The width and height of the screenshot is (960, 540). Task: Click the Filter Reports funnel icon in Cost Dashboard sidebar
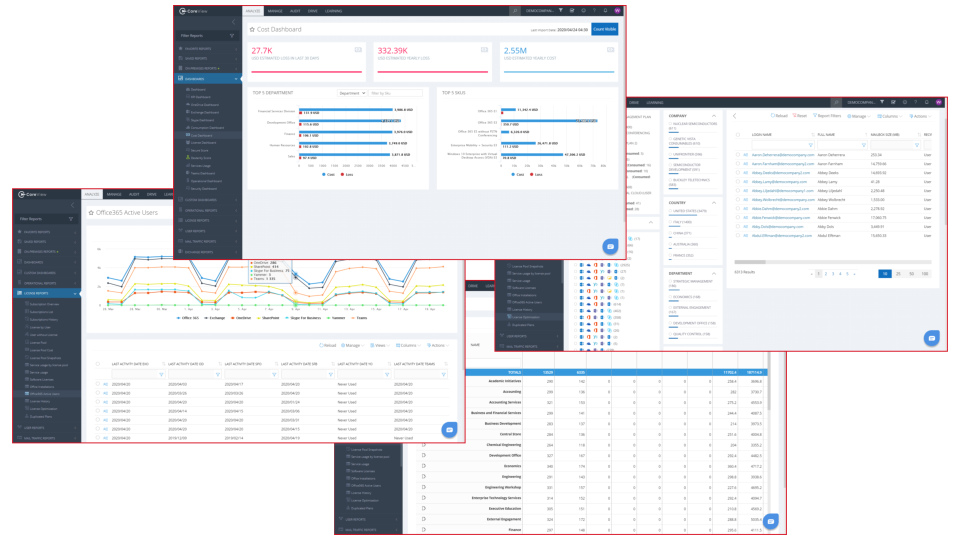[x=233, y=35]
